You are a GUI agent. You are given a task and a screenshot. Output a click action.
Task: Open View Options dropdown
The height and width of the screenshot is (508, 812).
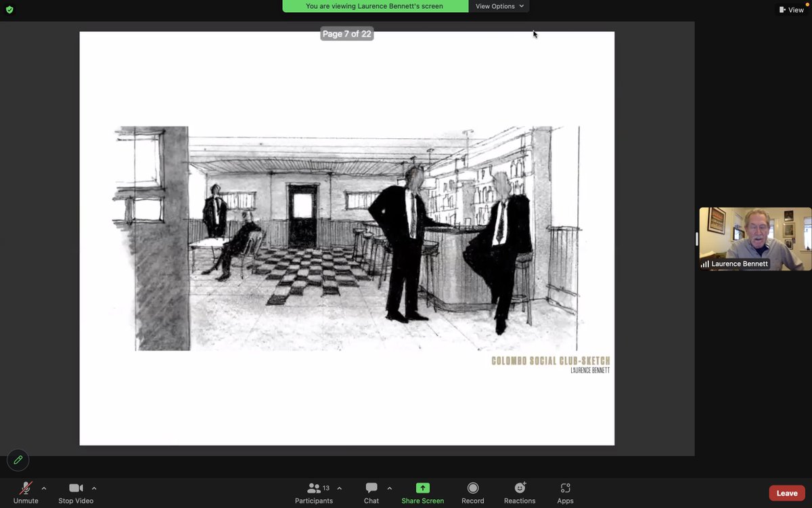pyautogui.click(x=499, y=6)
